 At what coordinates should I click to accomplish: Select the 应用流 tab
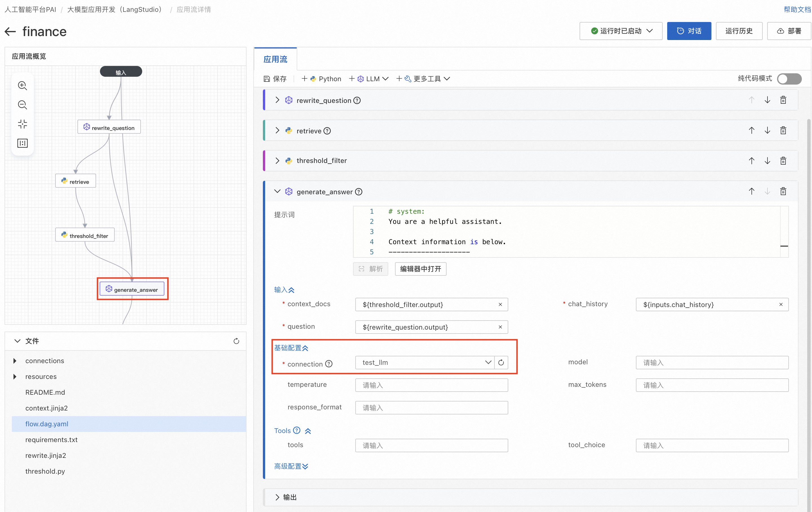(x=275, y=59)
